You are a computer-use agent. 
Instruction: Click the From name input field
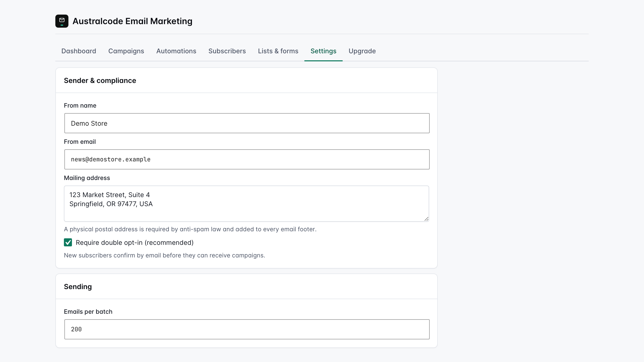[247, 123]
